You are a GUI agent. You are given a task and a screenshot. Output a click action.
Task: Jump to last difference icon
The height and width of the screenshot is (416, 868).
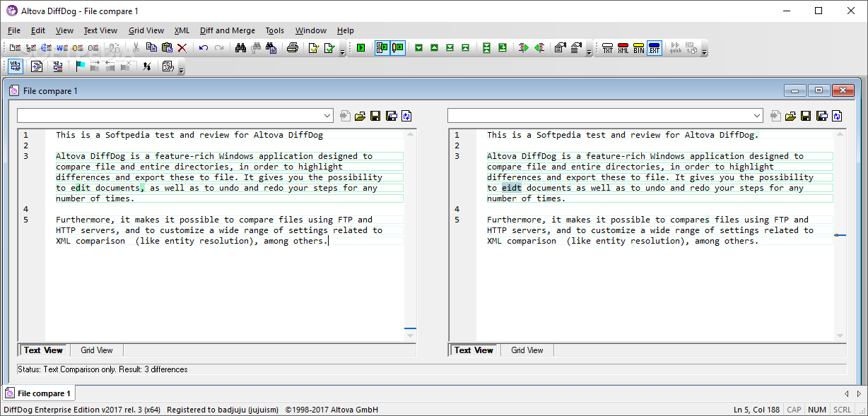[450, 48]
